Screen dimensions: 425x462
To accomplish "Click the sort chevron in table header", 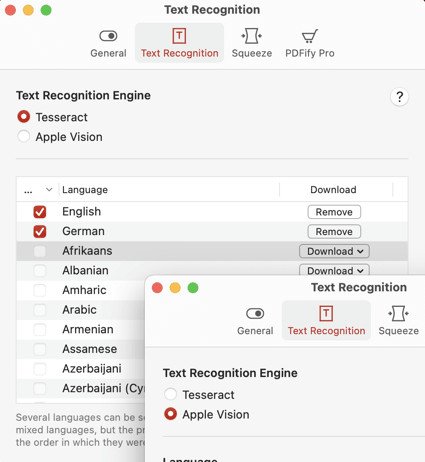I will pyautogui.click(x=49, y=190).
